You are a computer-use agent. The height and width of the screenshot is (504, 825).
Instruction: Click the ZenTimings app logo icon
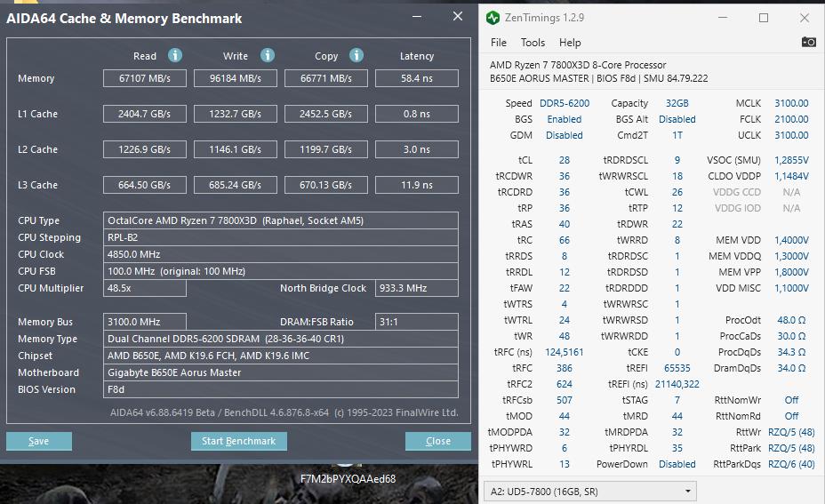point(493,18)
